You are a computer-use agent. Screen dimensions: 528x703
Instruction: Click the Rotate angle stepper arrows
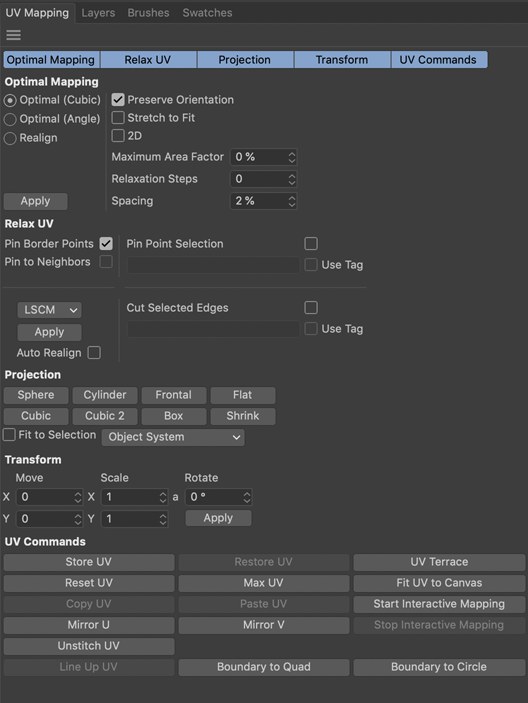(x=247, y=497)
